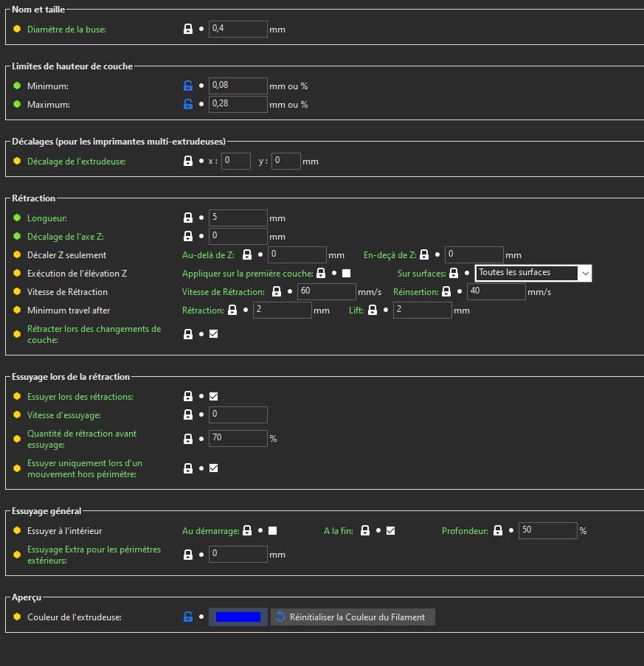Click the lock icon next to Réinsertion speed
The image size is (644, 666).
[446, 291]
